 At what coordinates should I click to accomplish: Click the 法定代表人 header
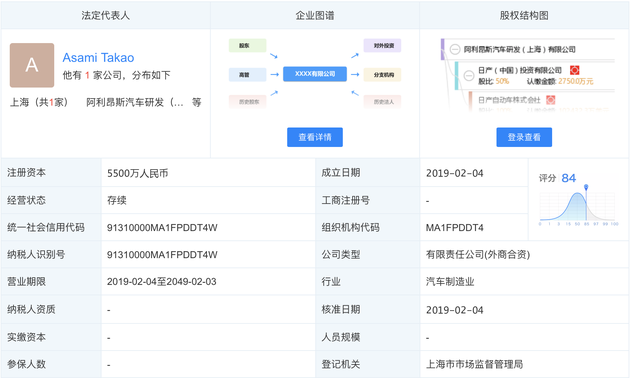[105, 15]
